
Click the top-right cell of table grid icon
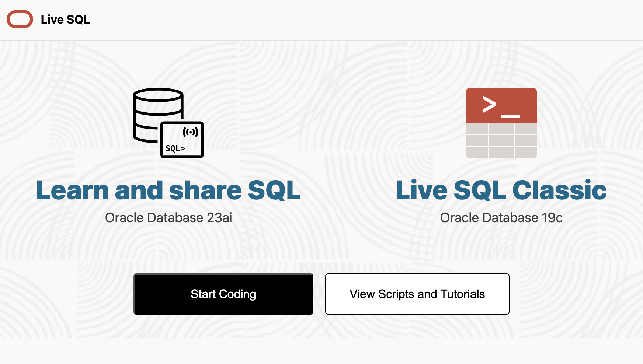[x=525, y=129]
